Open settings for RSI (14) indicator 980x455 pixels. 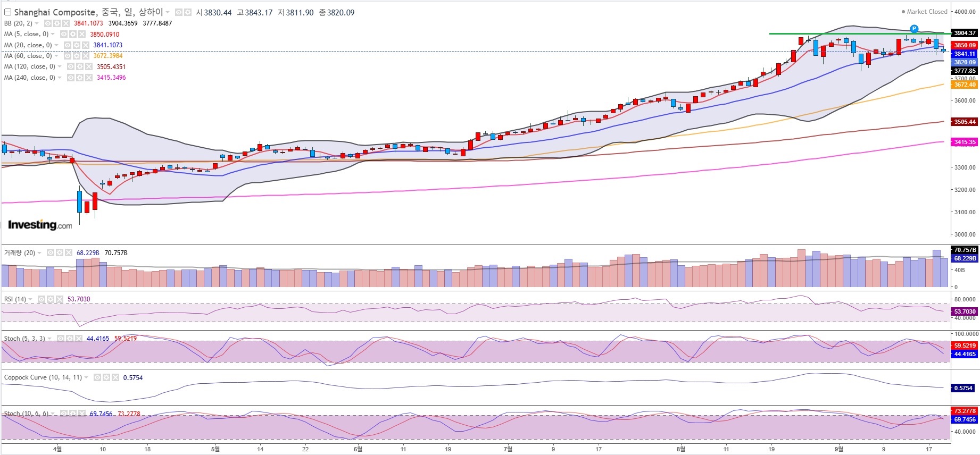click(51, 299)
